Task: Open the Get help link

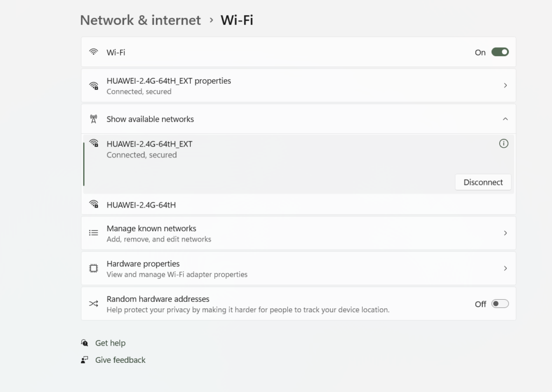Action: pos(111,343)
